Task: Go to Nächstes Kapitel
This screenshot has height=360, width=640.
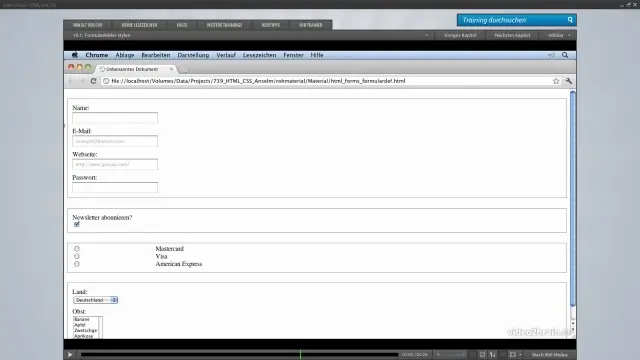Action: click(x=512, y=35)
